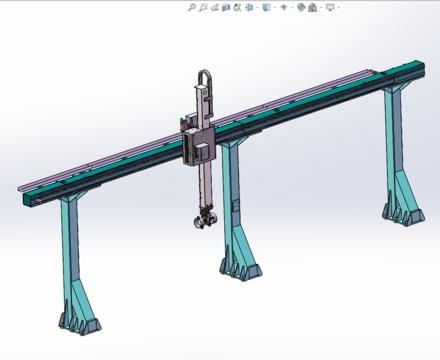Image resolution: width=440 pixels, height=360 pixels.
Task: Toggle the Section View tool
Action: (226, 7)
